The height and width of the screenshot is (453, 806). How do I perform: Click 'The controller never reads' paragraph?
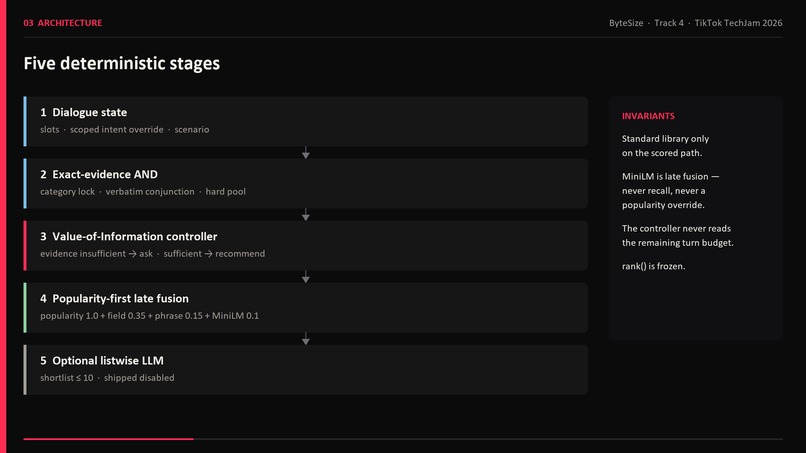pos(677,235)
